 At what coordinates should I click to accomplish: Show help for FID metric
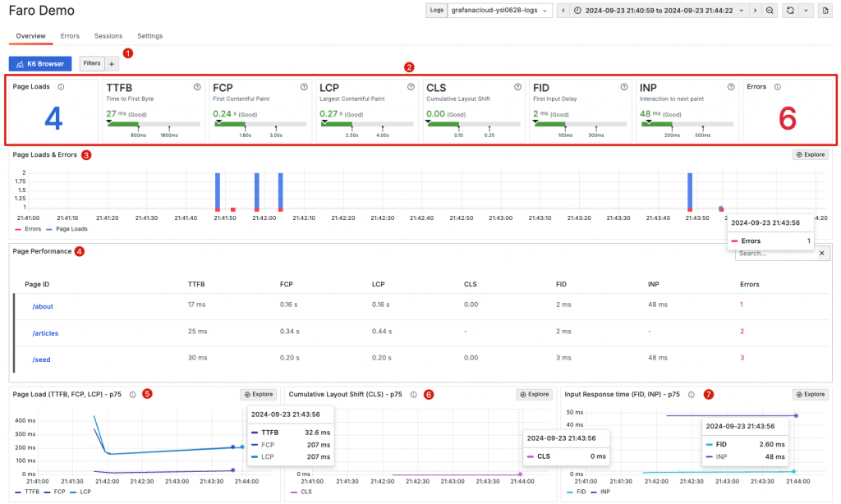(624, 87)
